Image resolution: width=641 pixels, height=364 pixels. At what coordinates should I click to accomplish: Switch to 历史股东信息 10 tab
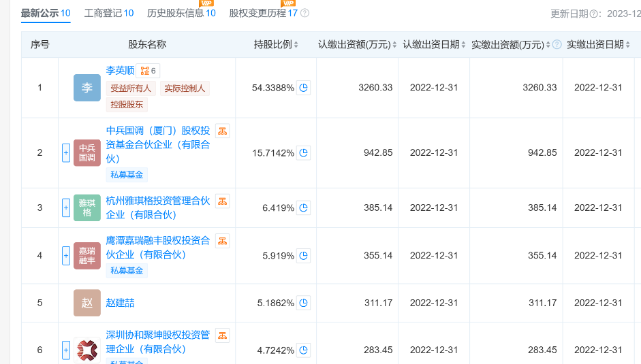tap(181, 13)
